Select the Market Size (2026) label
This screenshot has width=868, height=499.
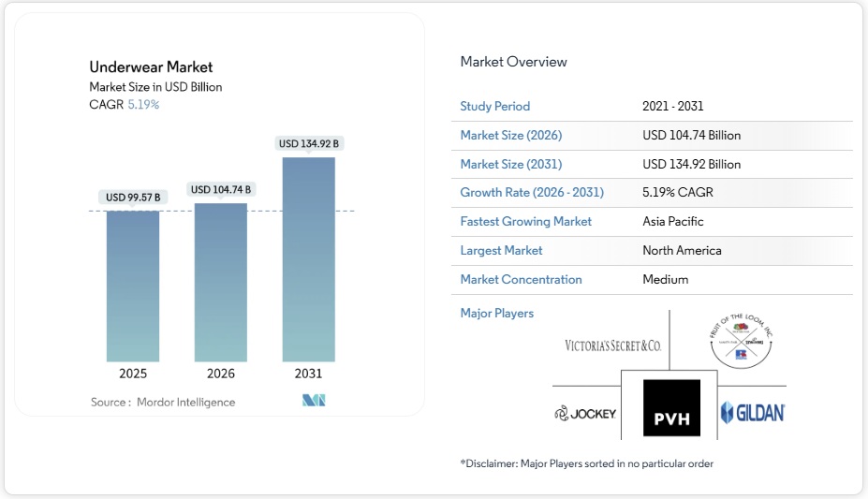[x=510, y=136]
